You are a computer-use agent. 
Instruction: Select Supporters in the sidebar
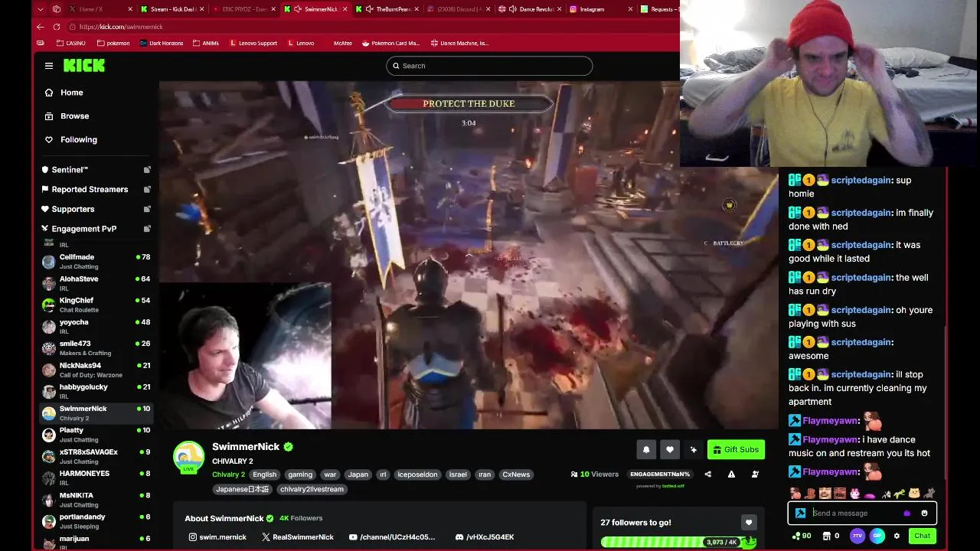click(73, 210)
